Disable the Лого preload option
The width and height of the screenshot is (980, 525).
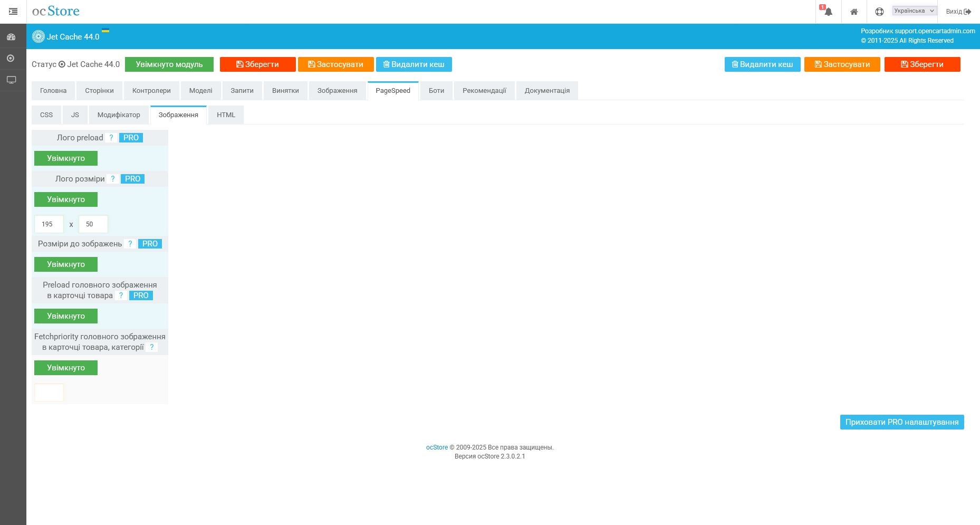coord(65,158)
